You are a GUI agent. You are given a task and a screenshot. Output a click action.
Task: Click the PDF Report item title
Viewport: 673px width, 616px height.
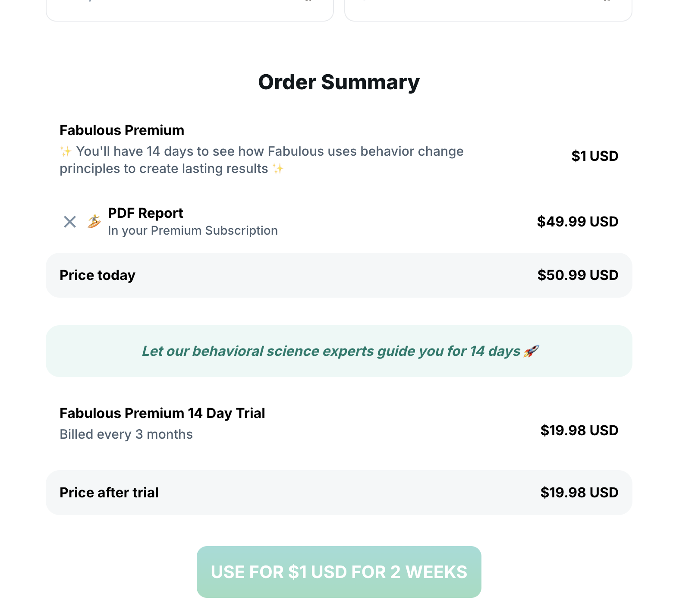tap(145, 213)
